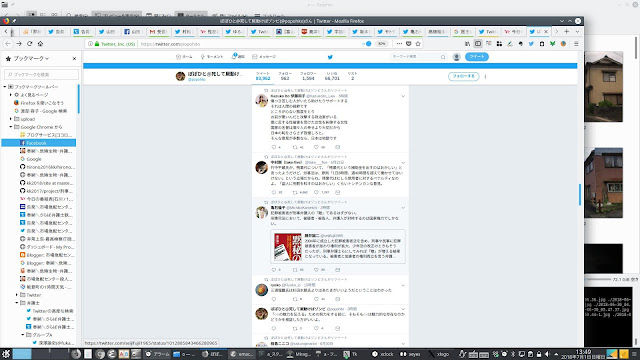The image size is (640, 360).
Task: Collapse the グループA bookmark folder
Action: click(x=23, y=335)
